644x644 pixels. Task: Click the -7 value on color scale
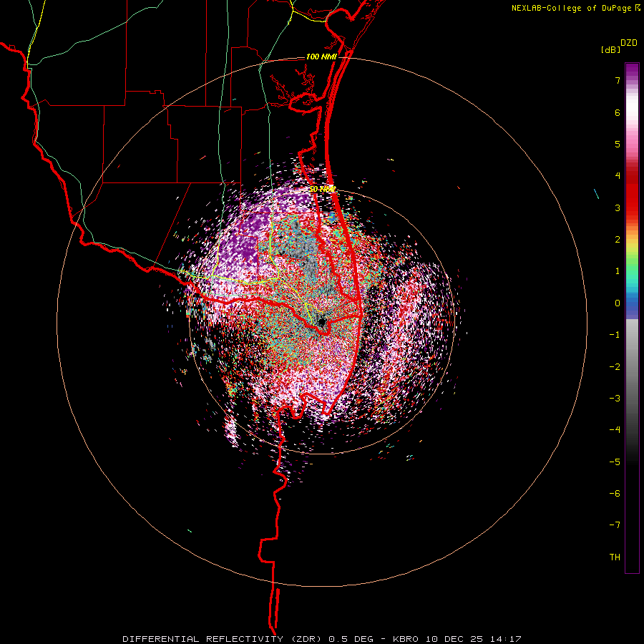(x=615, y=525)
